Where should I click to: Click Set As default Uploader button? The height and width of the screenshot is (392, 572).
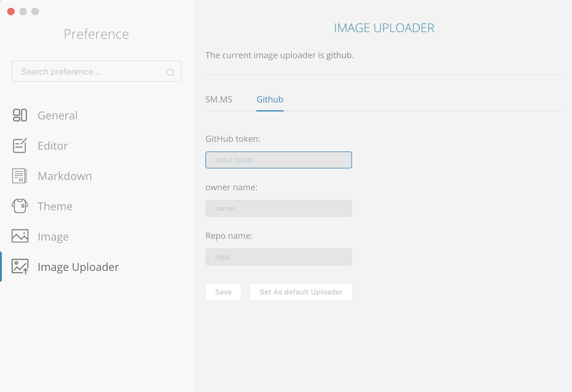coord(301,292)
